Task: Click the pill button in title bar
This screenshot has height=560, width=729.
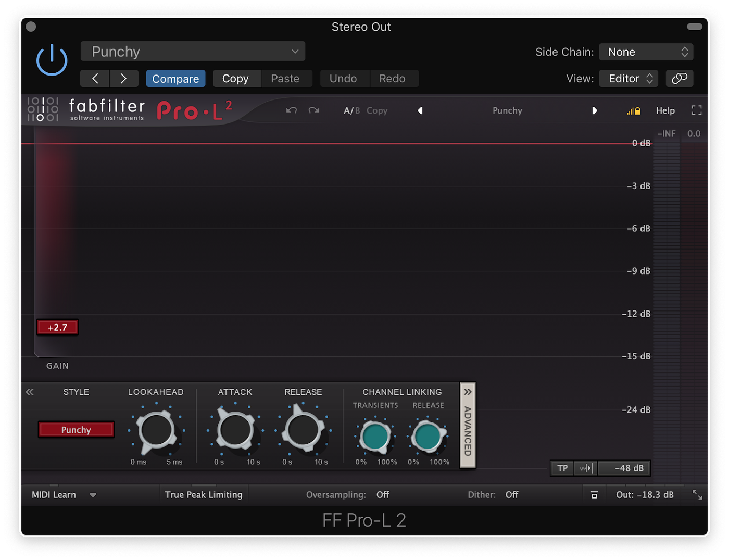Action: [x=695, y=27]
